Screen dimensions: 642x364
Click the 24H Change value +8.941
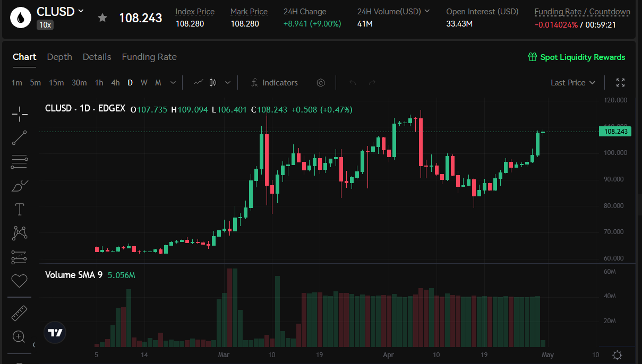[x=312, y=24]
